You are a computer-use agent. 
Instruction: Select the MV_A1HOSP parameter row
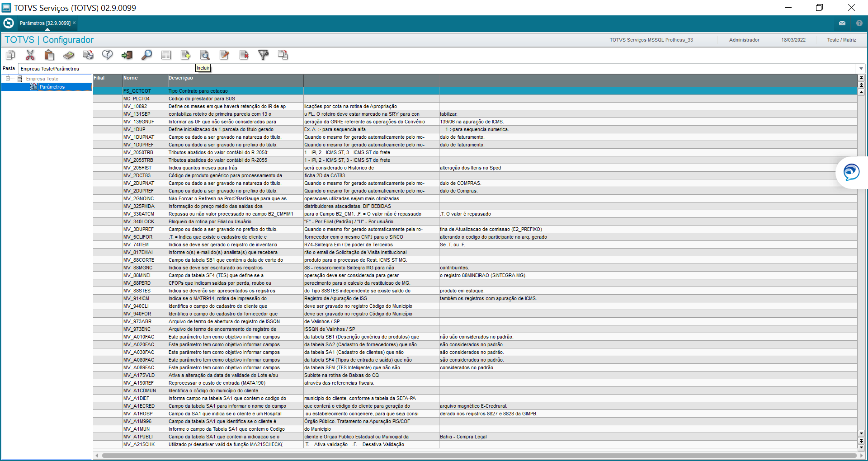(x=475, y=414)
